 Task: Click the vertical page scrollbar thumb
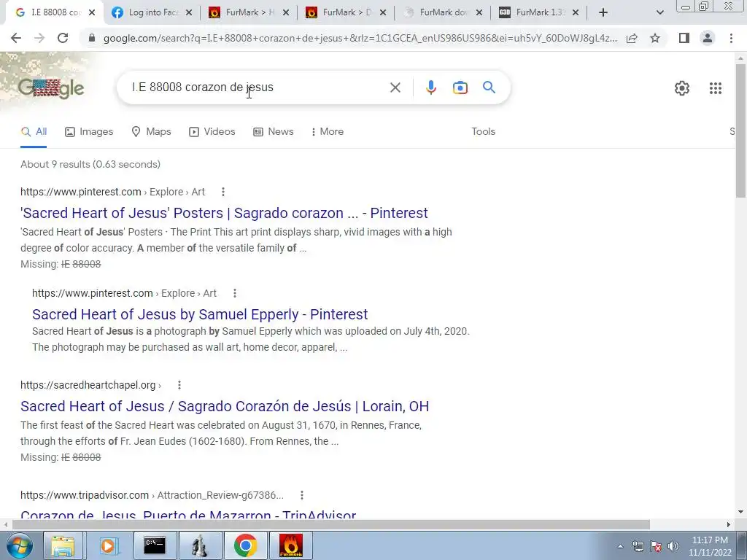(x=740, y=131)
